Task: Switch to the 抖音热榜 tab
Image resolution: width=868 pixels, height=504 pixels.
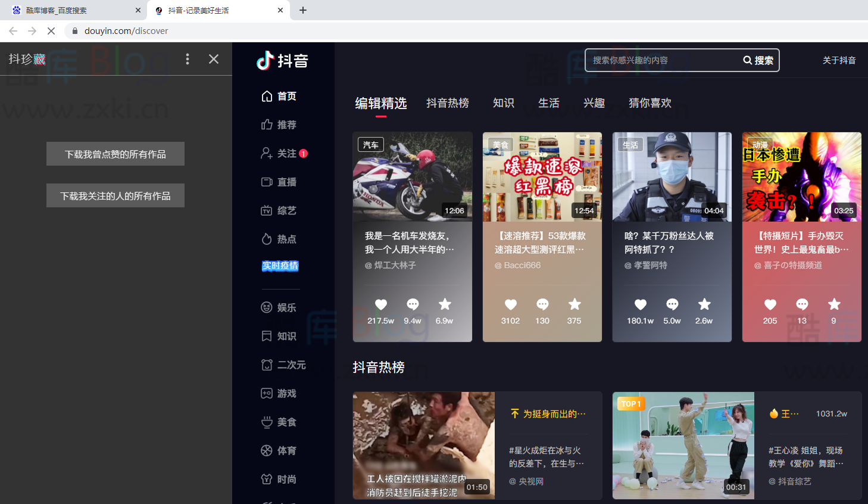Action: tap(448, 102)
